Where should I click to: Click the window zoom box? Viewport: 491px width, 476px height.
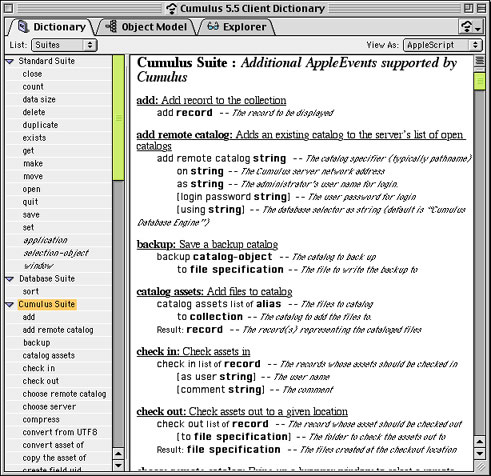pyautogui.click(x=469, y=8)
